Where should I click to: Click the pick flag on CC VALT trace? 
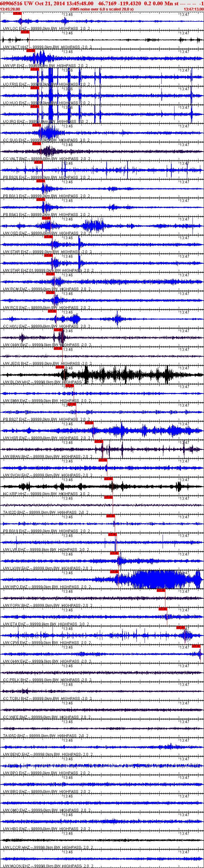[36, 144]
